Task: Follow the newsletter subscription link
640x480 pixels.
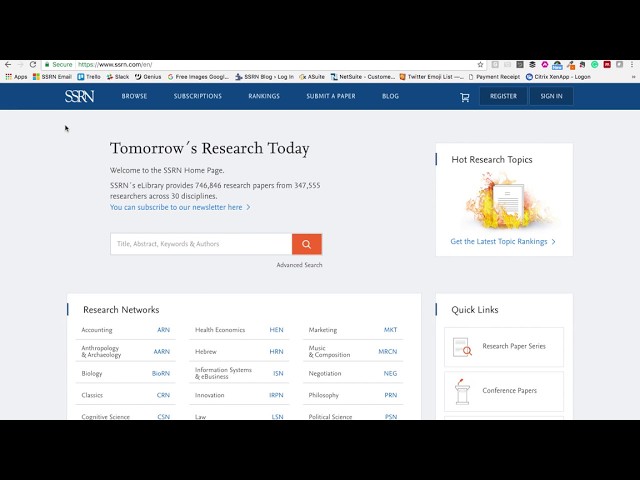Action: pyautogui.click(x=180, y=207)
